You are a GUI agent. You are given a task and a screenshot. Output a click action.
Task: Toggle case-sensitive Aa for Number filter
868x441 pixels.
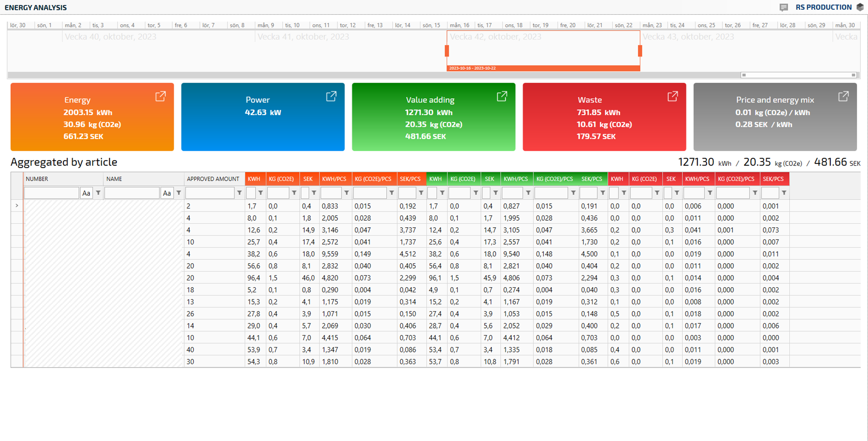point(86,193)
